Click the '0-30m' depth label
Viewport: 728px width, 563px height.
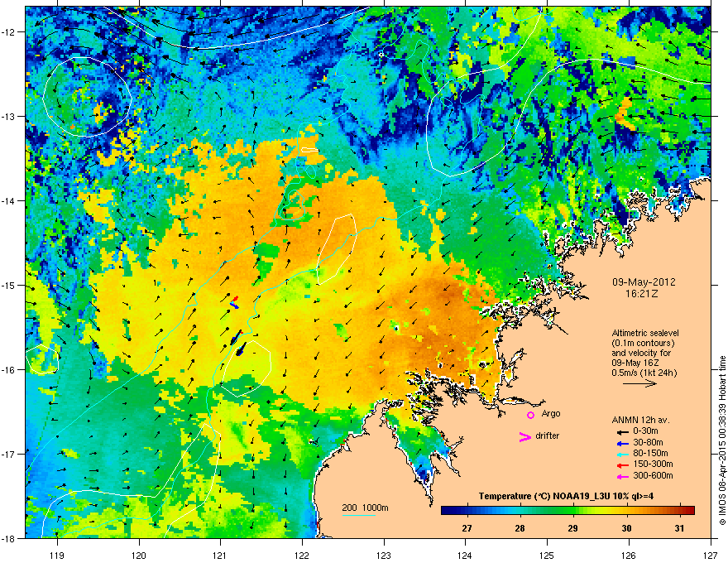[645, 431]
